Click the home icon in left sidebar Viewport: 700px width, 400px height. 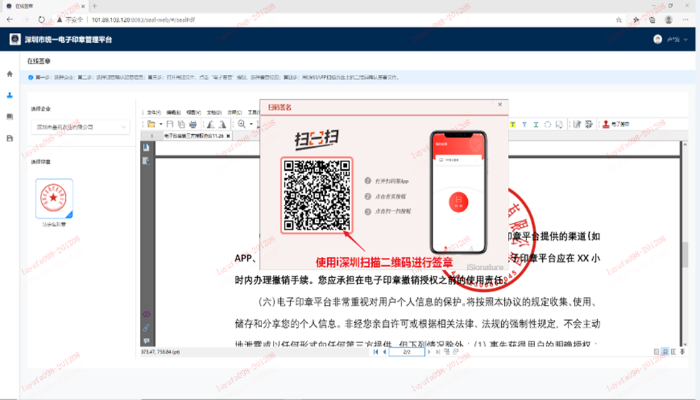click(10, 74)
